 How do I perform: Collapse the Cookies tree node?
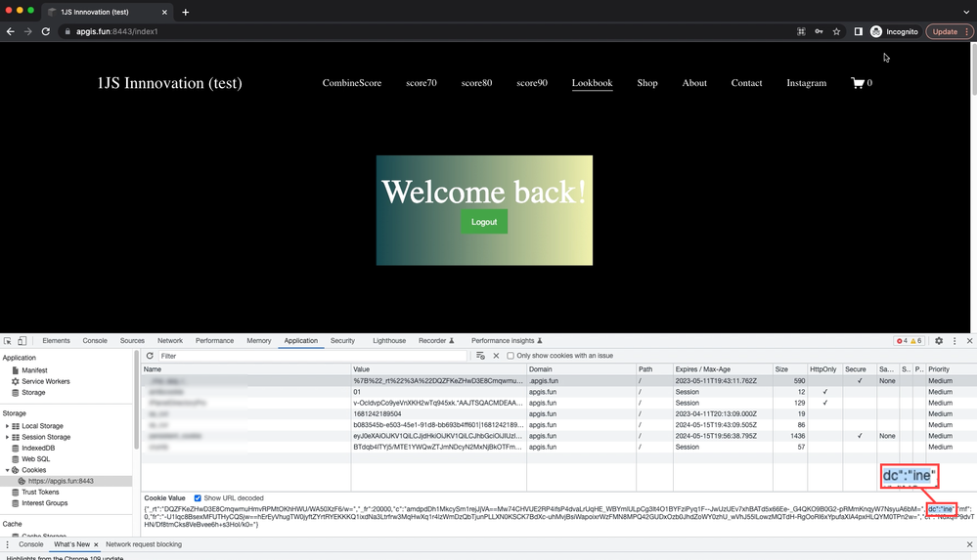tap(8, 470)
